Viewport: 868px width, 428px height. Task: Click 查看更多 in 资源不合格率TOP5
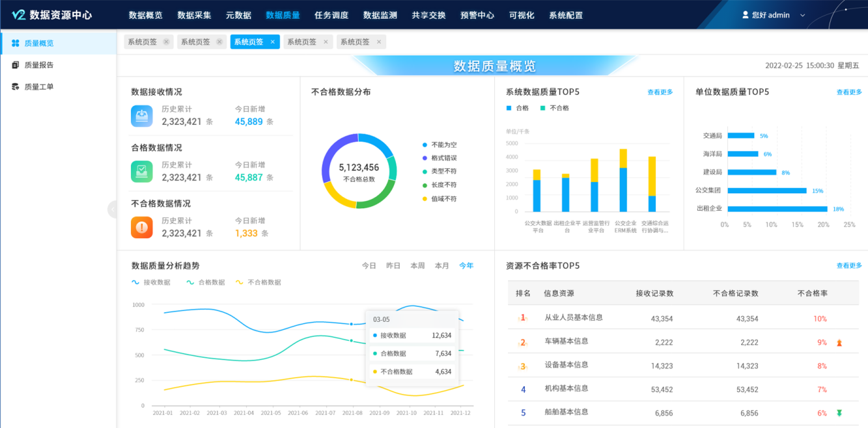pos(849,265)
